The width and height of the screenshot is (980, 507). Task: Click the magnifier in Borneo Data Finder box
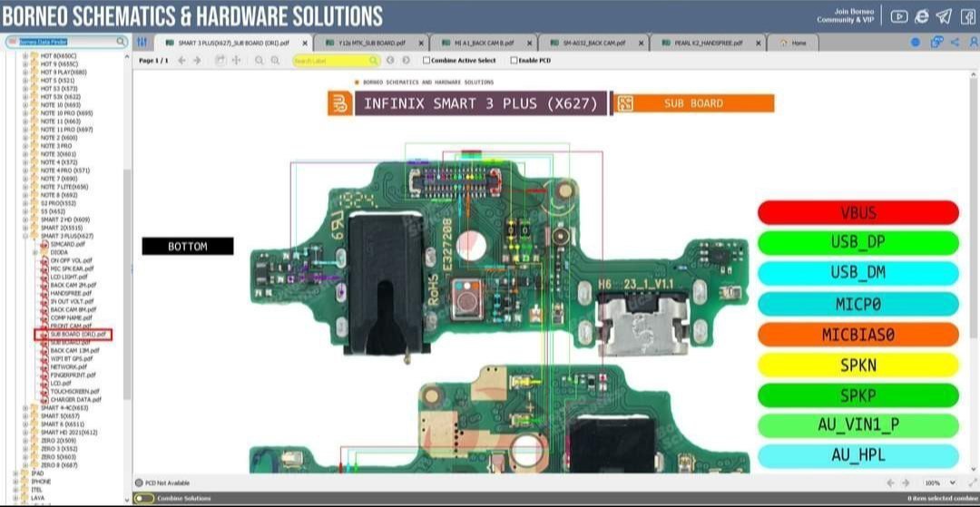[x=122, y=42]
